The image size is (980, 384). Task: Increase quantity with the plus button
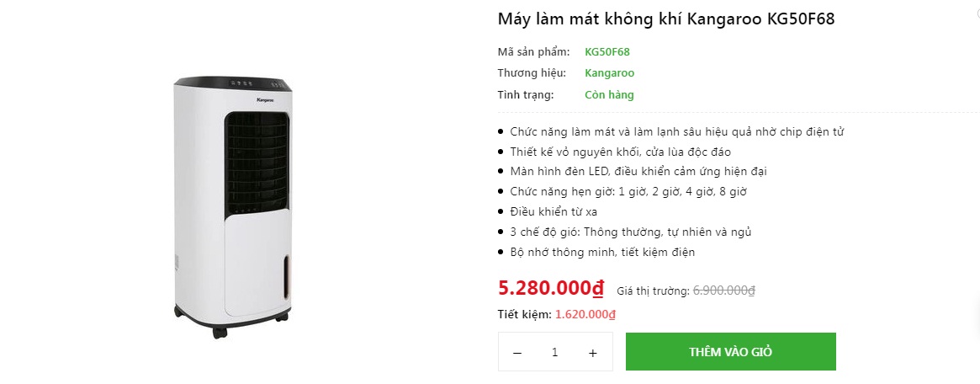click(x=593, y=353)
